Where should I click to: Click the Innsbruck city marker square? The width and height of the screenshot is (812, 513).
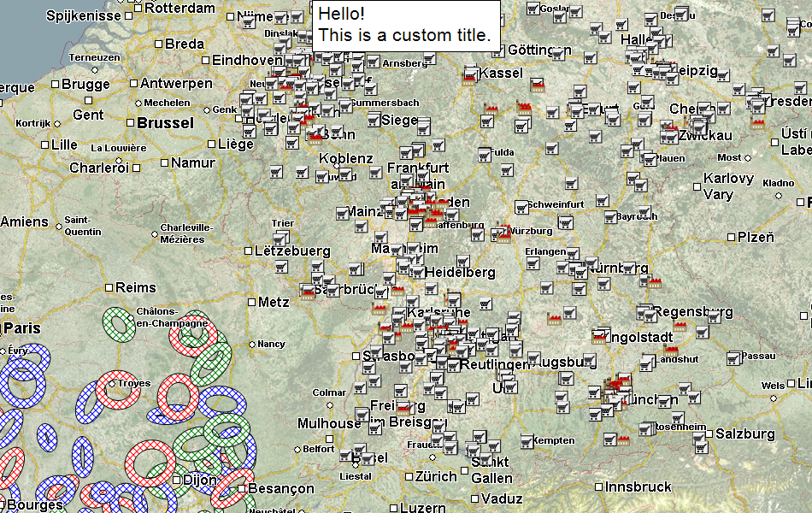tap(597, 486)
